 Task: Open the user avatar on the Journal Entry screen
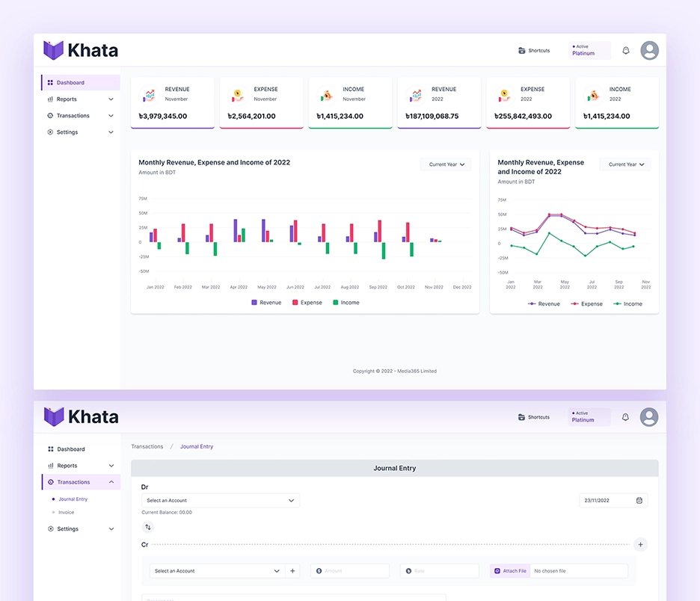[649, 417]
